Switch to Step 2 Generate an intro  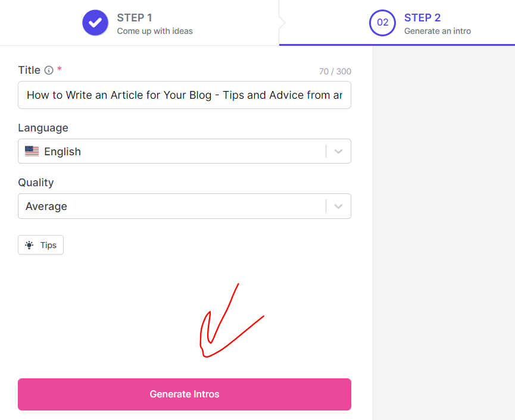423,23
